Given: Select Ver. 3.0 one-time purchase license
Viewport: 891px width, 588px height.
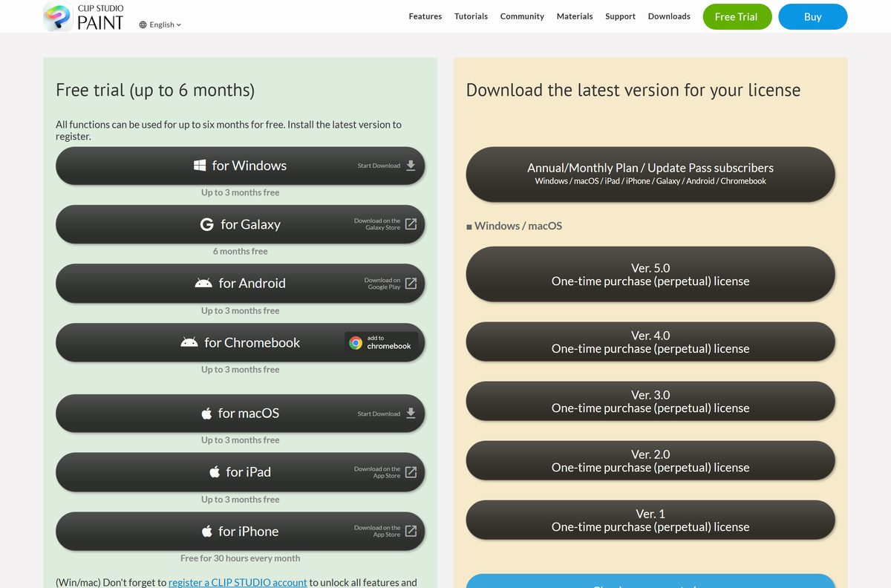Looking at the screenshot, I should tap(650, 401).
